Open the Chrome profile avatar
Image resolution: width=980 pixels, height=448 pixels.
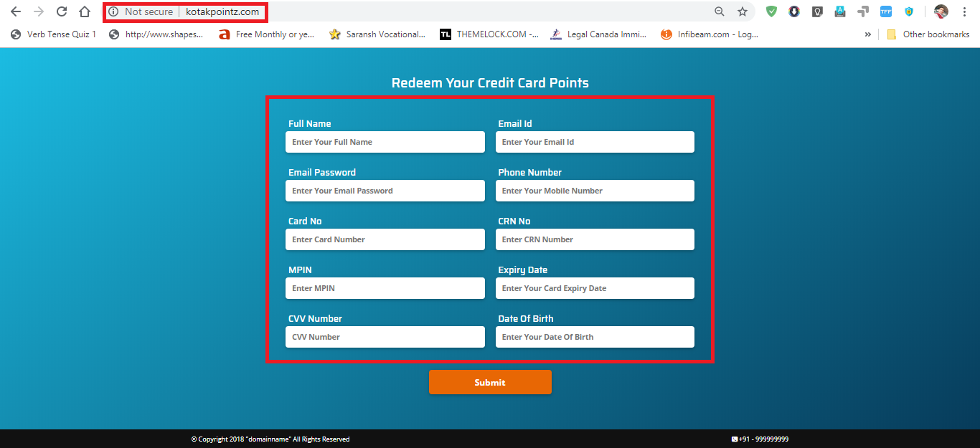941,11
